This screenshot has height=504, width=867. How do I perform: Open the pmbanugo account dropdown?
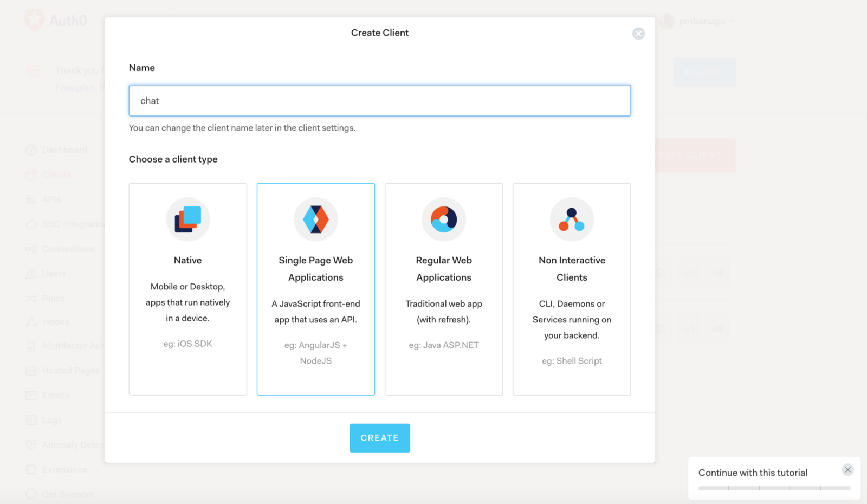(706, 21)
